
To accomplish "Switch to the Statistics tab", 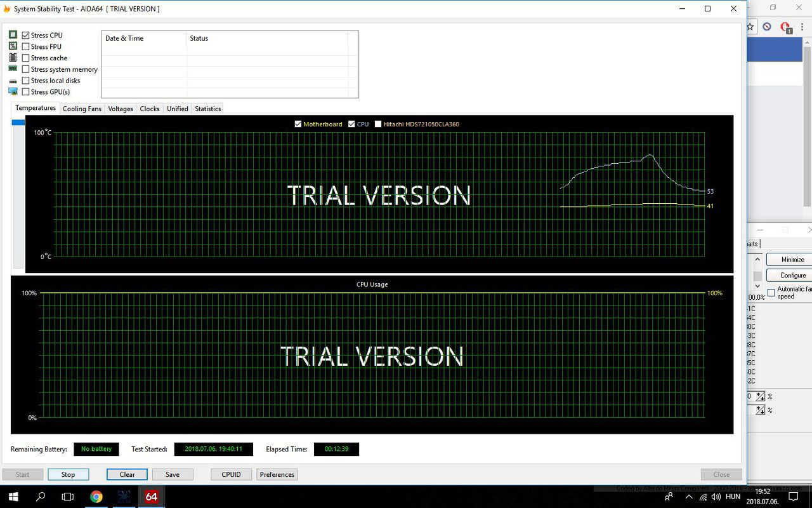I will pos(208,109).
